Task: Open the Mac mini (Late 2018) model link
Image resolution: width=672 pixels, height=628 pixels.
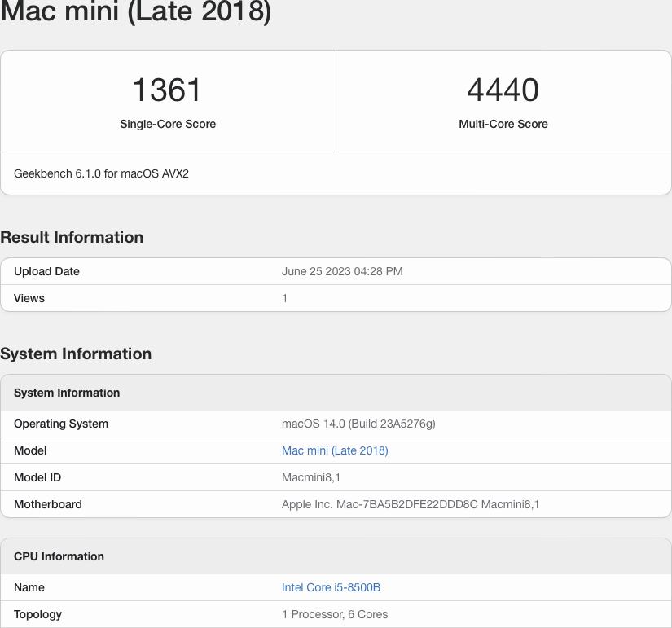Action: [x=335, y=450]
